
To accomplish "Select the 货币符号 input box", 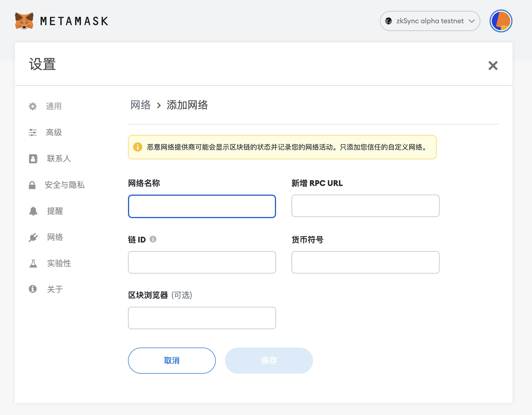I will coord(365,262).
